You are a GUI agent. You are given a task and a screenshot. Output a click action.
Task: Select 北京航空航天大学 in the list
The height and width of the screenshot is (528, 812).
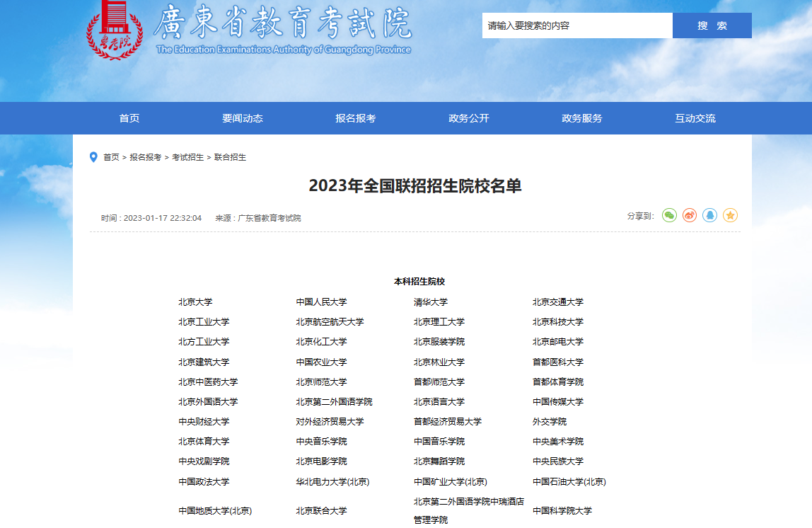pyautogui.click(x=330, y=322)
